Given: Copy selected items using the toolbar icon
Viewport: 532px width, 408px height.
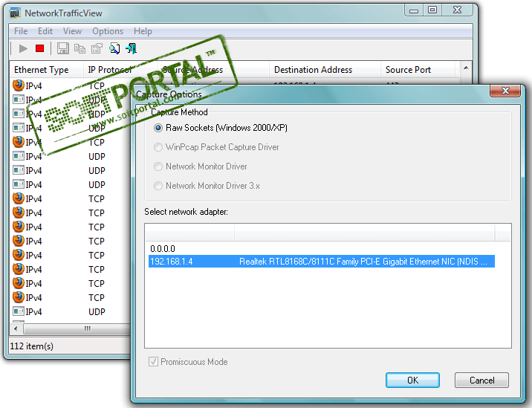Looking at the screenshot, I should [x=80, y=48].
